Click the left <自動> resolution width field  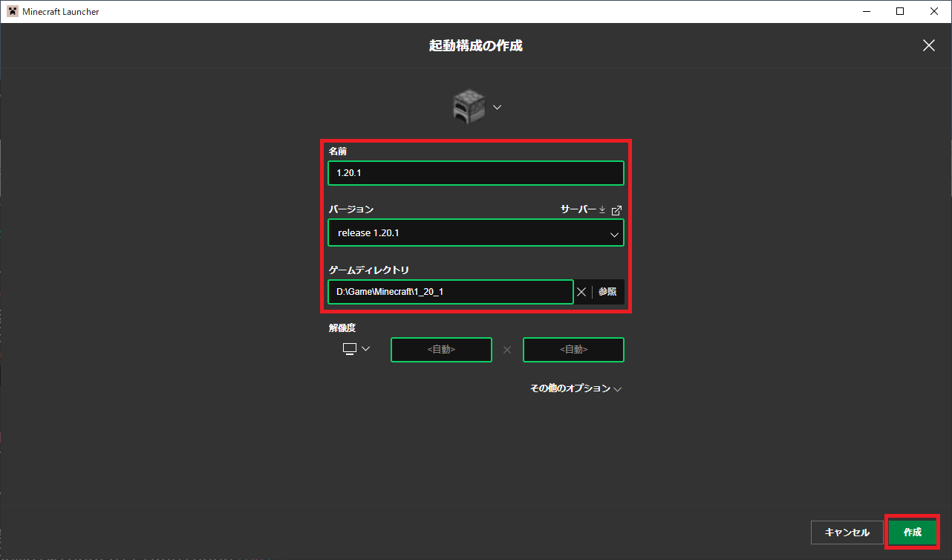point(441,350)
